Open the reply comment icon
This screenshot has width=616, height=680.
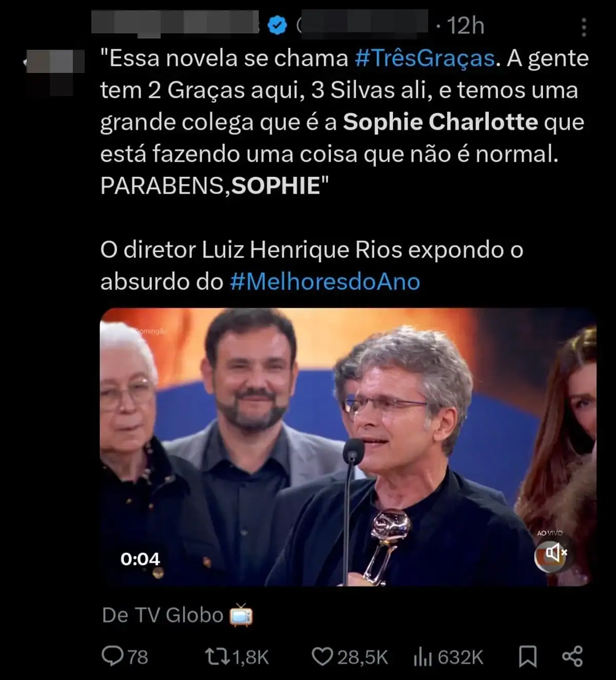coord(112,656)
